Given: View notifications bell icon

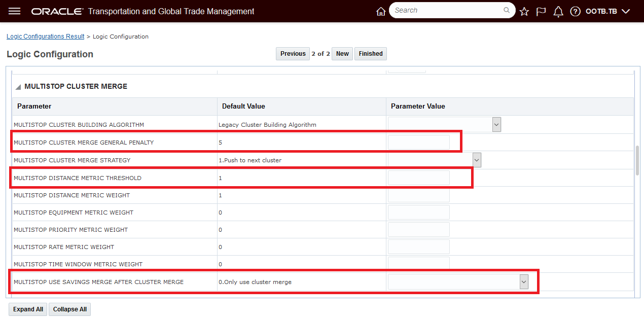Looking at the screenshot, I should (558, 12).
